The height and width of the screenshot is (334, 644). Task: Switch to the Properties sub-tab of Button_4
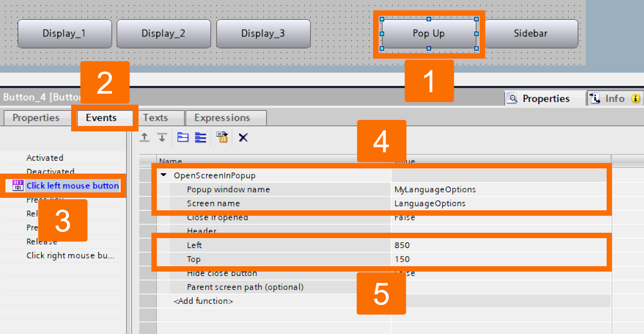pos(36,118)
